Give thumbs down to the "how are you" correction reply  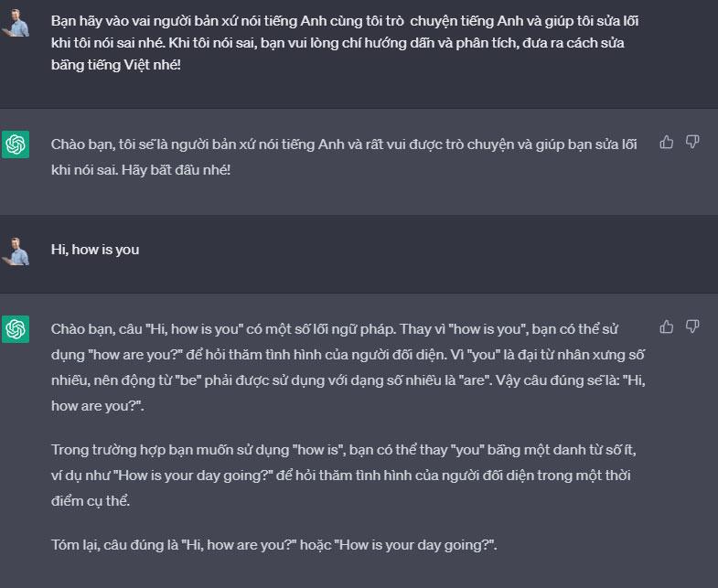pyautogui.click(x=692, y=327)
